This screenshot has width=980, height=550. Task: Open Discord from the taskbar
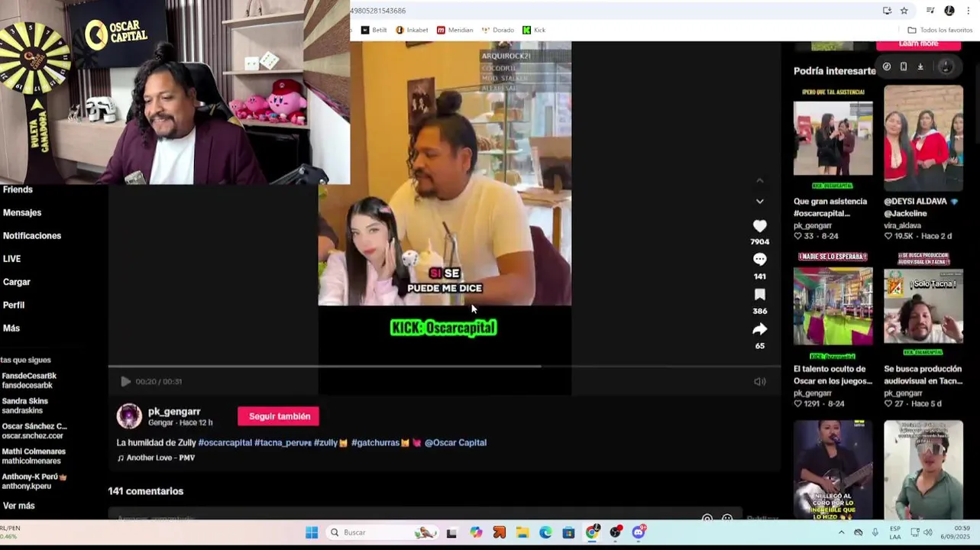coord(639,532)
